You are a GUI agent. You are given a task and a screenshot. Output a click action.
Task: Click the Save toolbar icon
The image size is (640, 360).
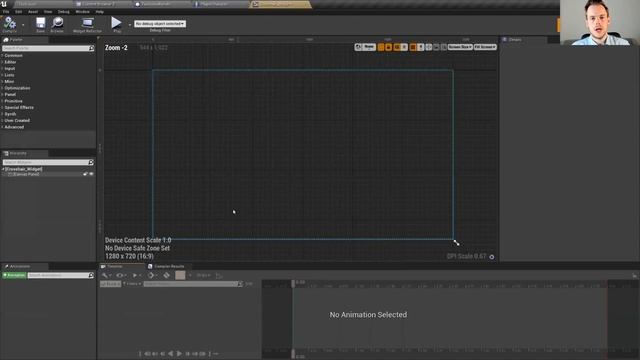pyautogui.click(x=40, y=24)
